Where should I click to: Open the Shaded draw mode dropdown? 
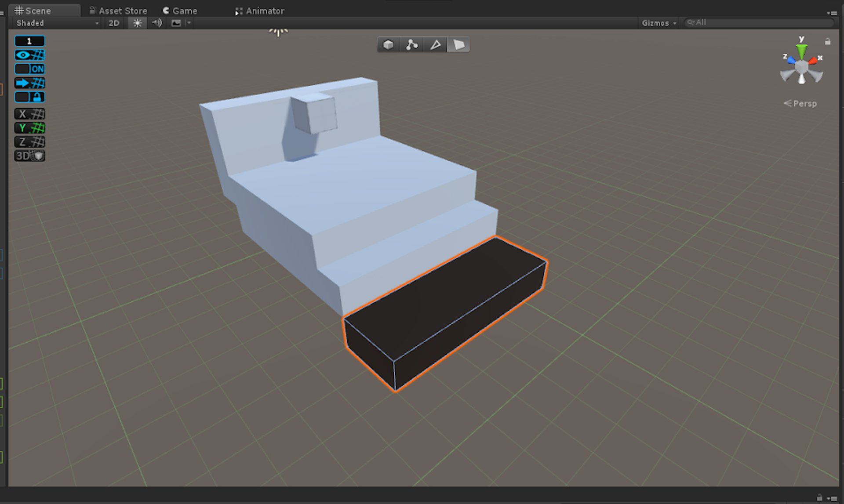58,23
